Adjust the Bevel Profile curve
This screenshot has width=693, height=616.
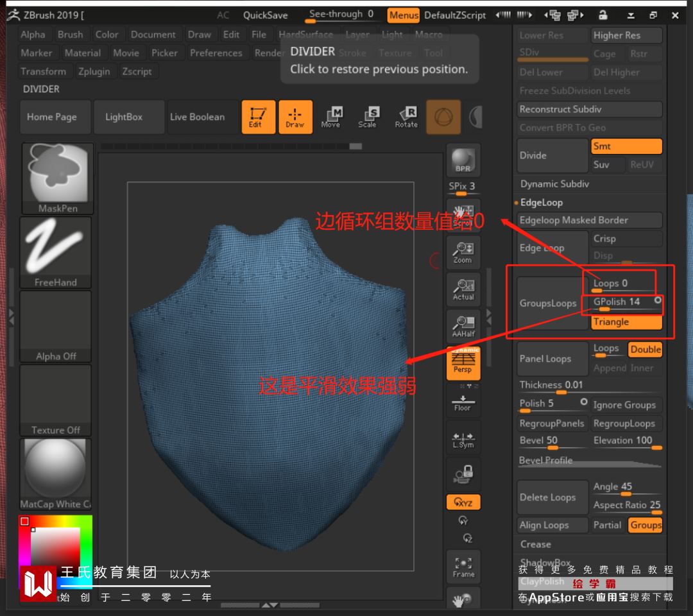click(590, 461)
